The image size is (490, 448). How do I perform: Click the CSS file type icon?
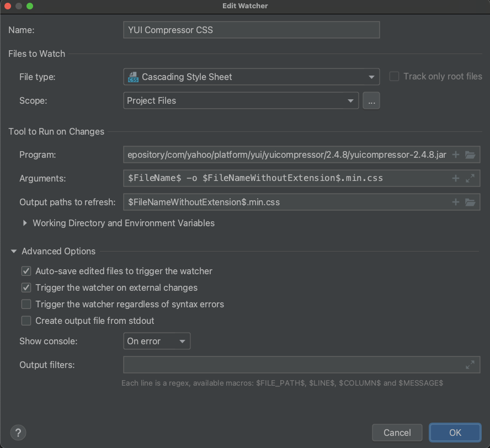tap(133, 77)
